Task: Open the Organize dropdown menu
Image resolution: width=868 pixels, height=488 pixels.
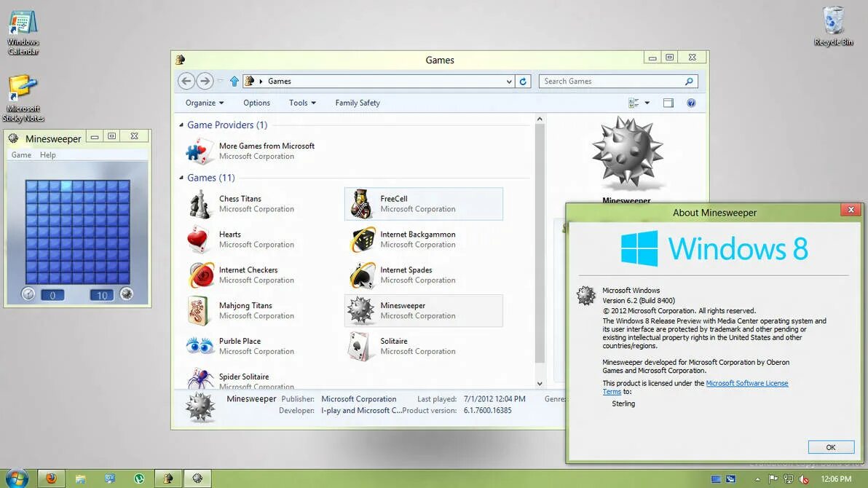Action: click(205, 103)
